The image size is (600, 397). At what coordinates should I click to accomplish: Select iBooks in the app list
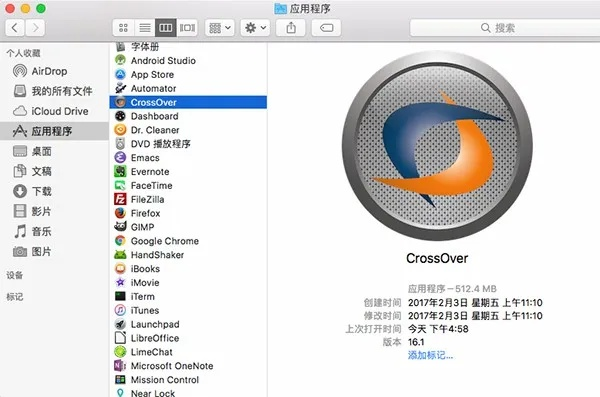(x=188, y=269)
